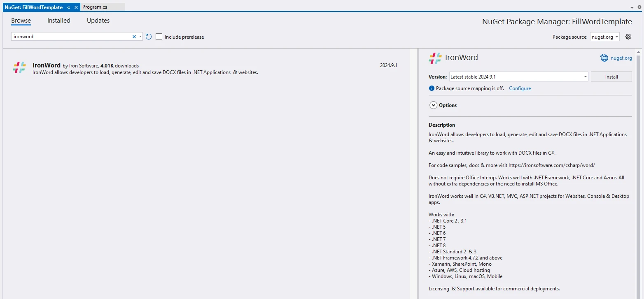Click the Install button

(x=611, y=77)
